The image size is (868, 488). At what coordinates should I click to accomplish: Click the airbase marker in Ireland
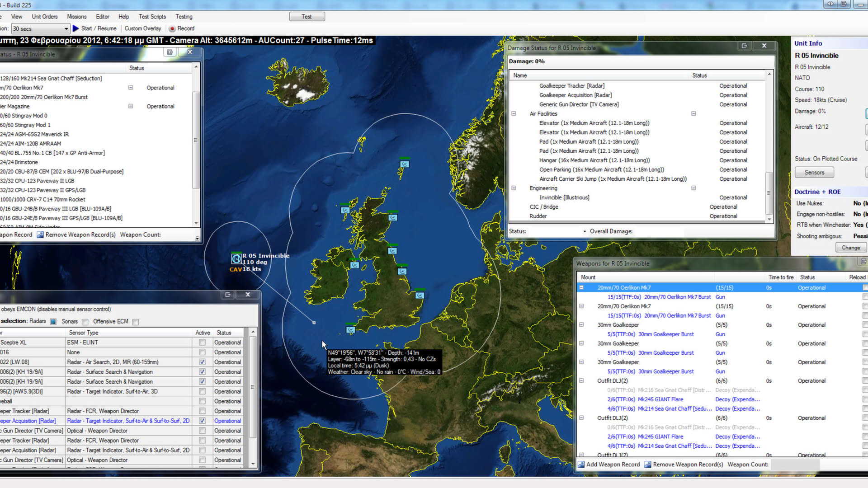(x=354, y=265)
